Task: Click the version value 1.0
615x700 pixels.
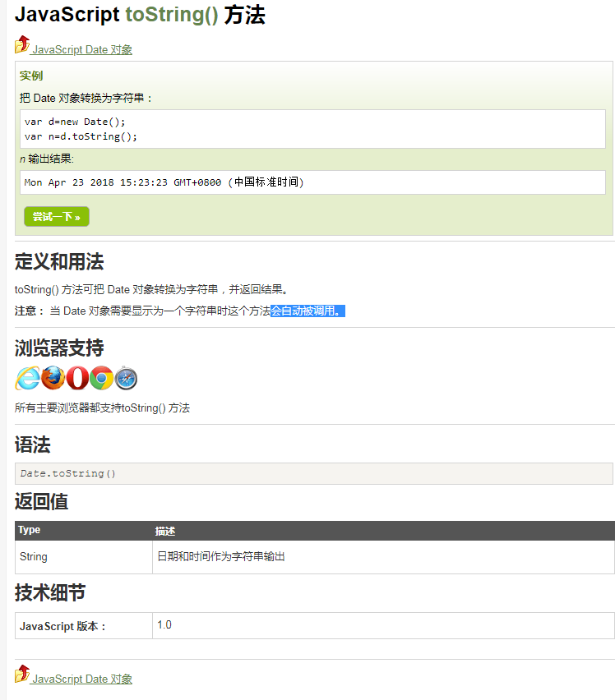Action: pos(164,624)
